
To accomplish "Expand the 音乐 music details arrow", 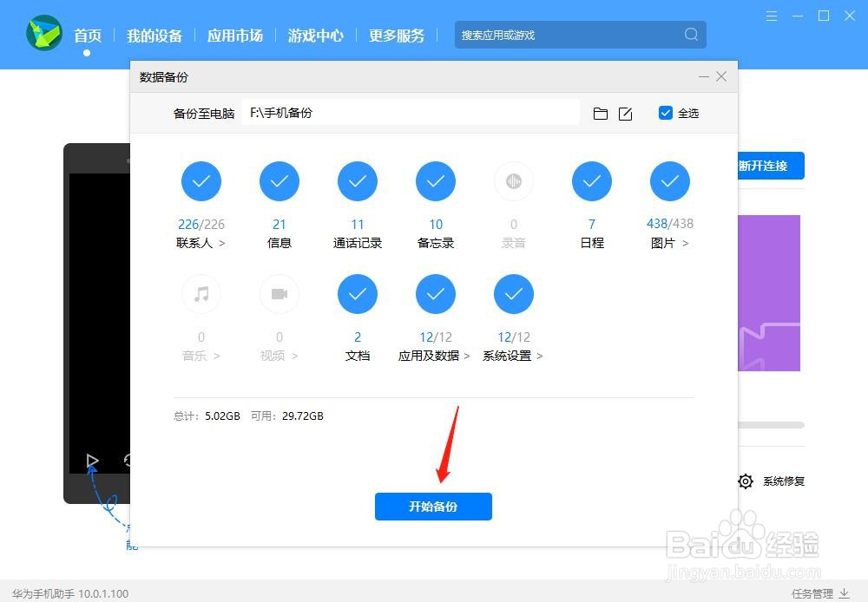I will (x=217, y=356).
